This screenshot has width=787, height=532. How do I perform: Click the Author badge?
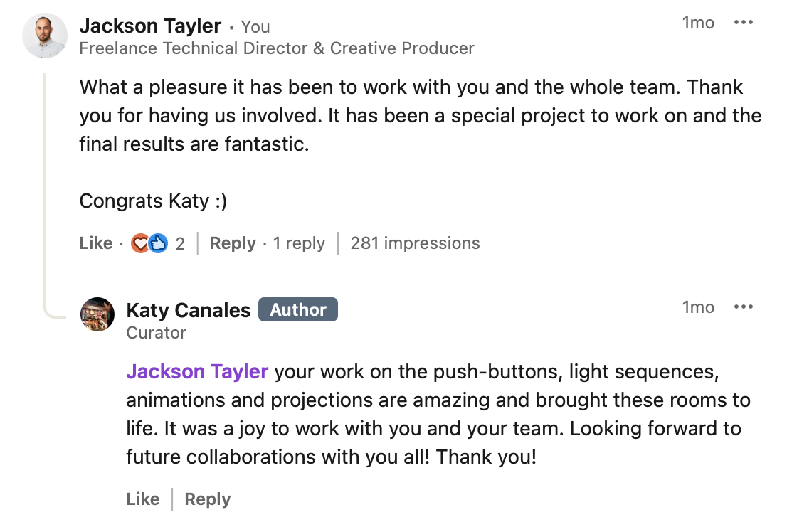tap(297, 310)
